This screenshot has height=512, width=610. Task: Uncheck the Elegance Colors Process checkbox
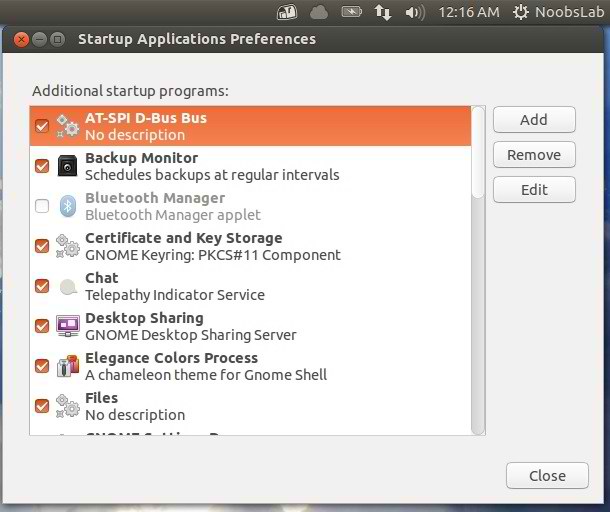click(42, 366)
